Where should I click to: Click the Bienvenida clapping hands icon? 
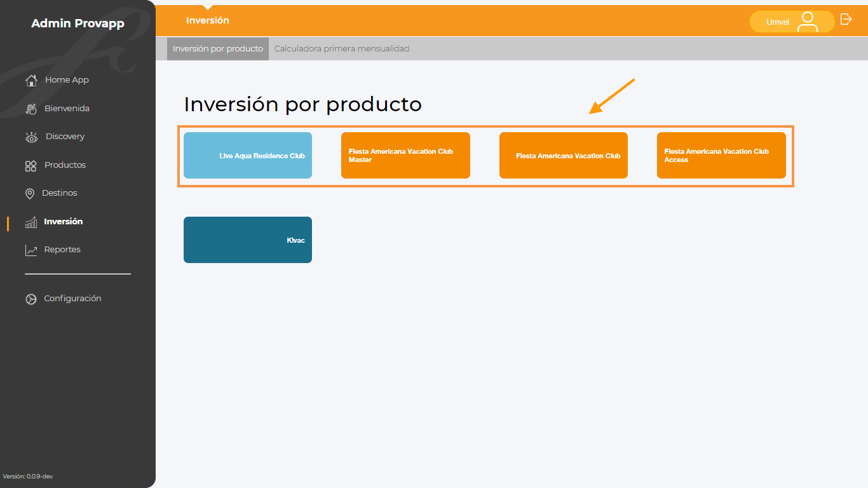31,109
